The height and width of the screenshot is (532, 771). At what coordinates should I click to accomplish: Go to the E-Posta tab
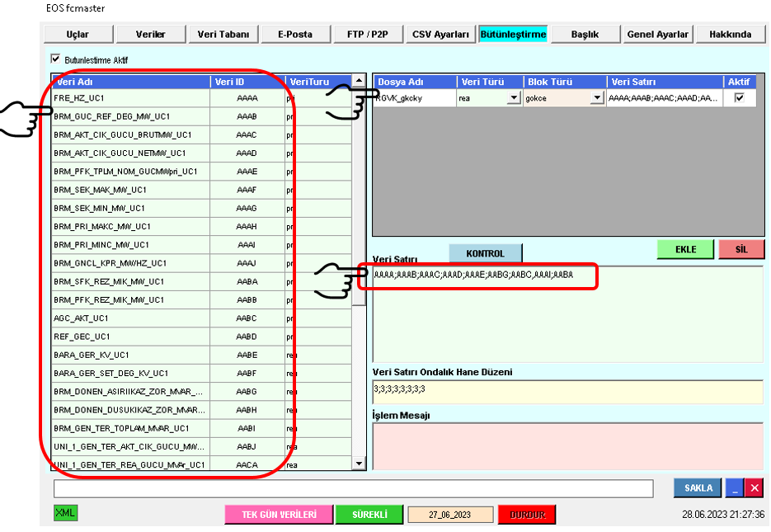coord(295,35)
